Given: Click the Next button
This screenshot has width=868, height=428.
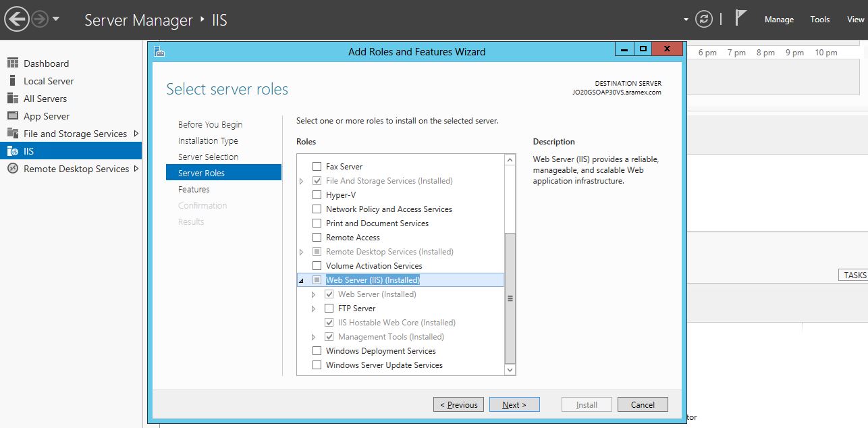Looking at the screenshot, I should pos(514,404).
